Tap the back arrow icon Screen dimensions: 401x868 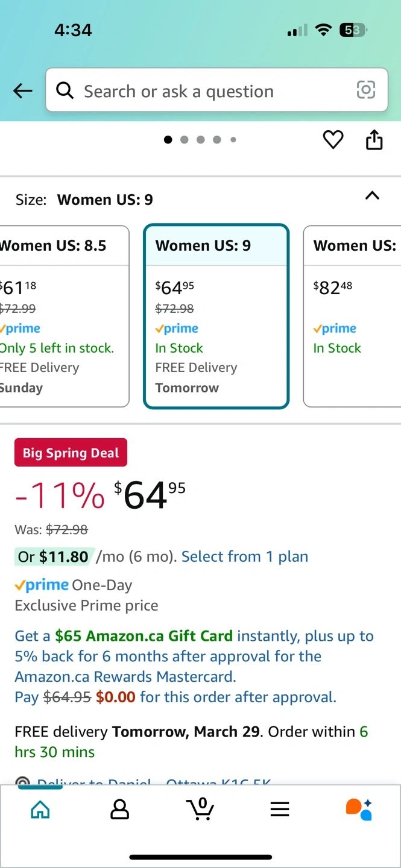tap(23, 91)
